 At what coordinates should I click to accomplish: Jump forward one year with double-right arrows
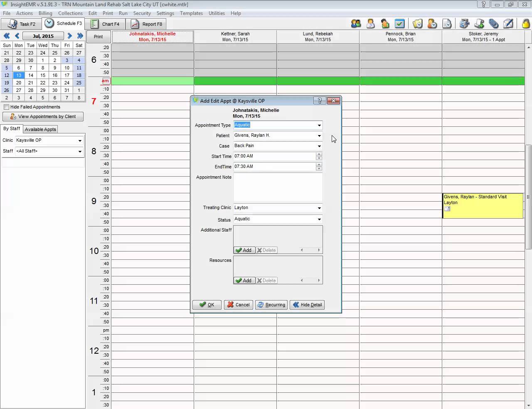point(80,36)
